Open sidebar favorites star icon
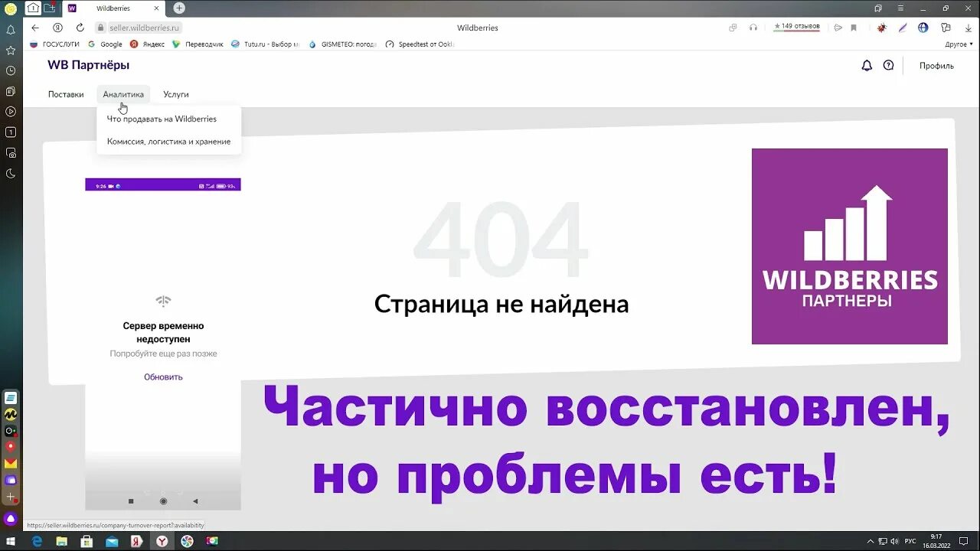The image size is (980, 551). 11,51
